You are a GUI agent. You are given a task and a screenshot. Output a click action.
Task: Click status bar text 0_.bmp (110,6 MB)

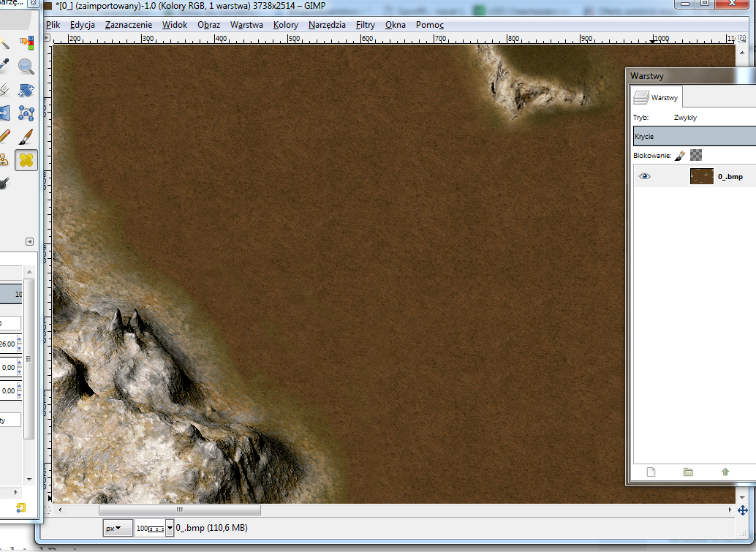pyautogui.click(x=211, y=528)
